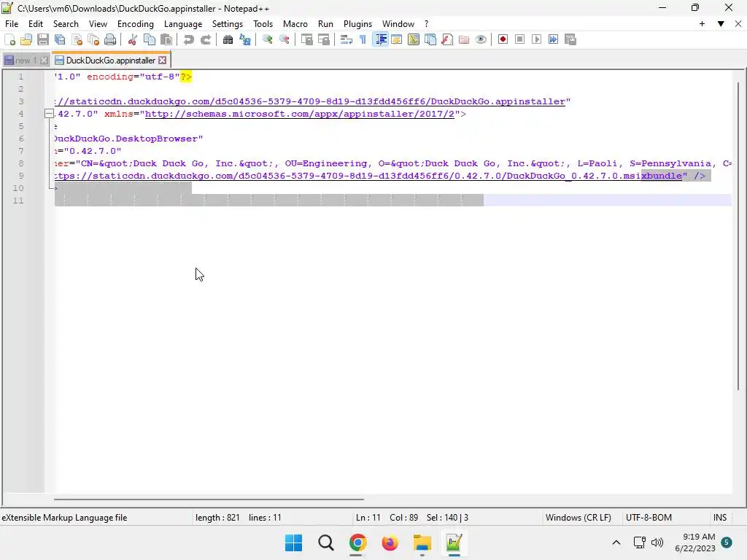The image size is (747, 560).
Task: Stop macro recording with the square icon
Action: coord(519,39)
